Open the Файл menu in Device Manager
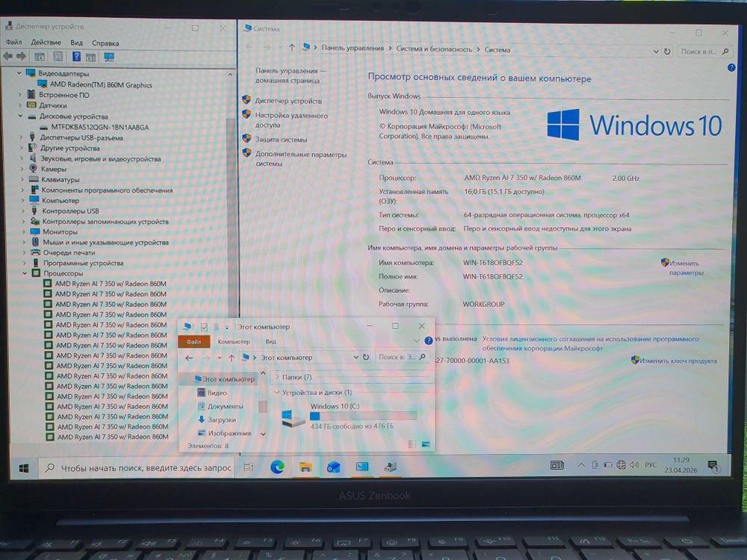The height and width of the screenshot is (560, 747). pyautogui.click(x=13, y=42)
